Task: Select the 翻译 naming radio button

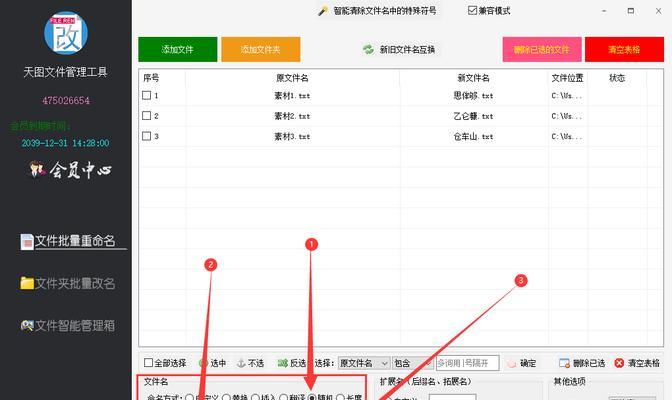Action: click(x=283, y=398)
